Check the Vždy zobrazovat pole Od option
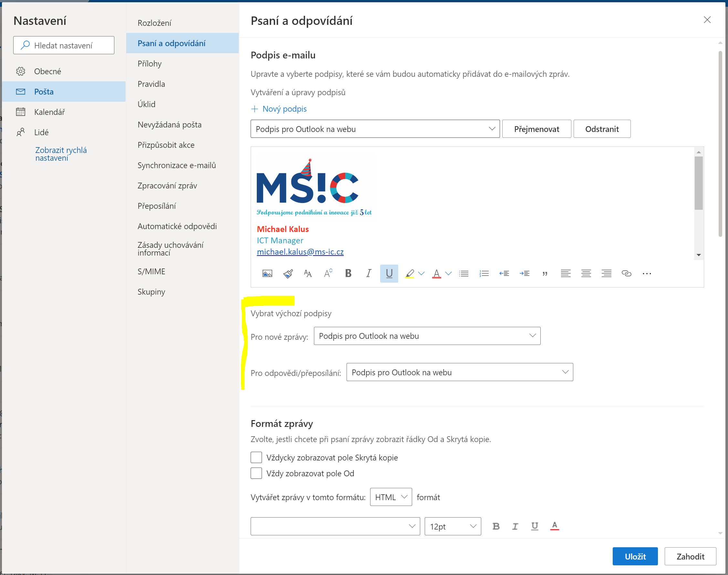This screenshot has height=575, width=728. (256, 473)
